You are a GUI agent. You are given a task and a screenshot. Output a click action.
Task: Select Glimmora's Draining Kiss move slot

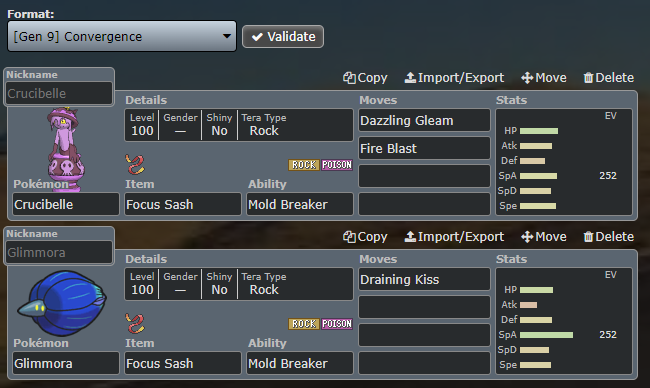[424, 279]
